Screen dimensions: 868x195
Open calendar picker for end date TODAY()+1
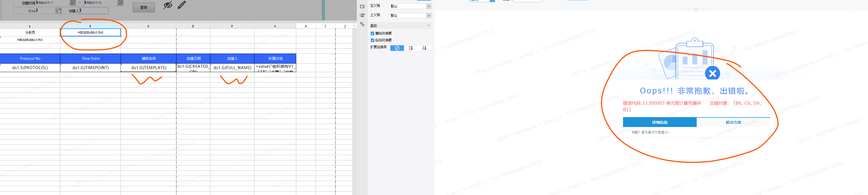coord(120,3)
